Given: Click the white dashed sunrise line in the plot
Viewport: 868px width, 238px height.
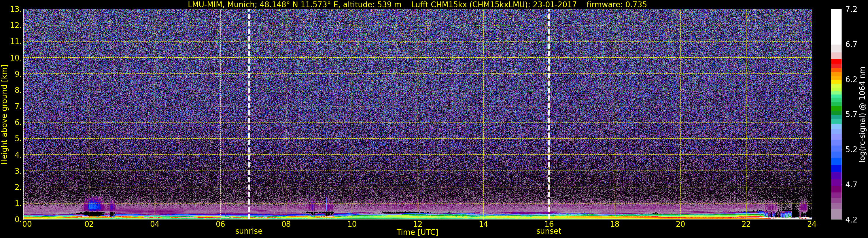Looking at the screenshot, I should point(249,114).
